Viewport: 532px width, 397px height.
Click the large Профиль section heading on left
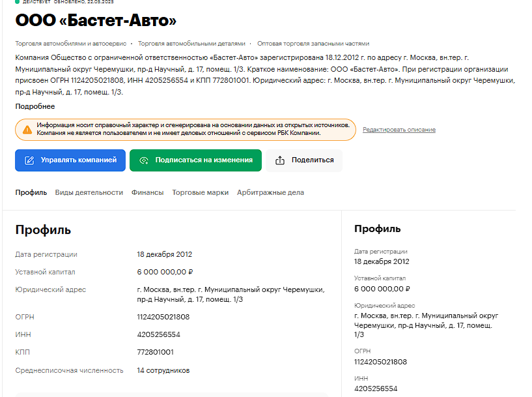pyautogui.click(x=43, y=230)
